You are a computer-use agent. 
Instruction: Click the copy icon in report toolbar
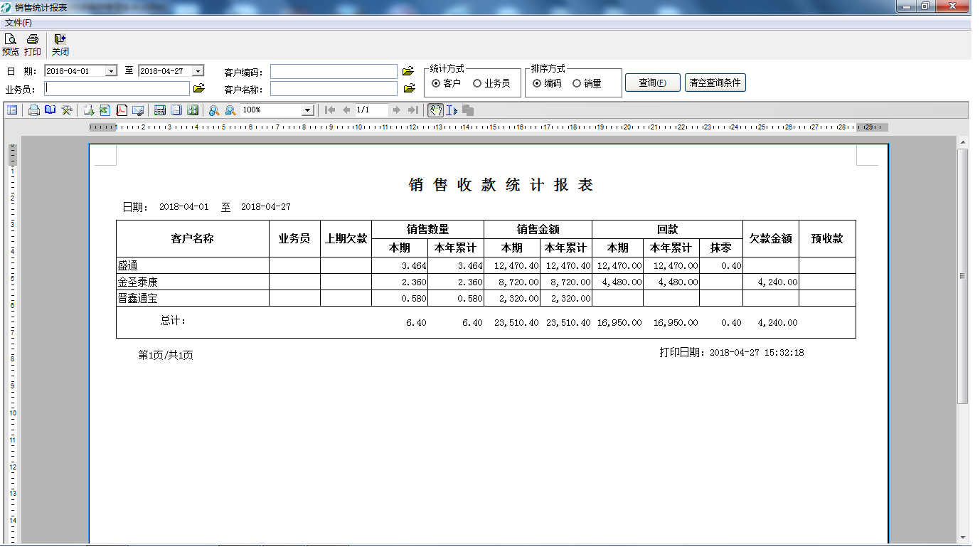point(468,110)
